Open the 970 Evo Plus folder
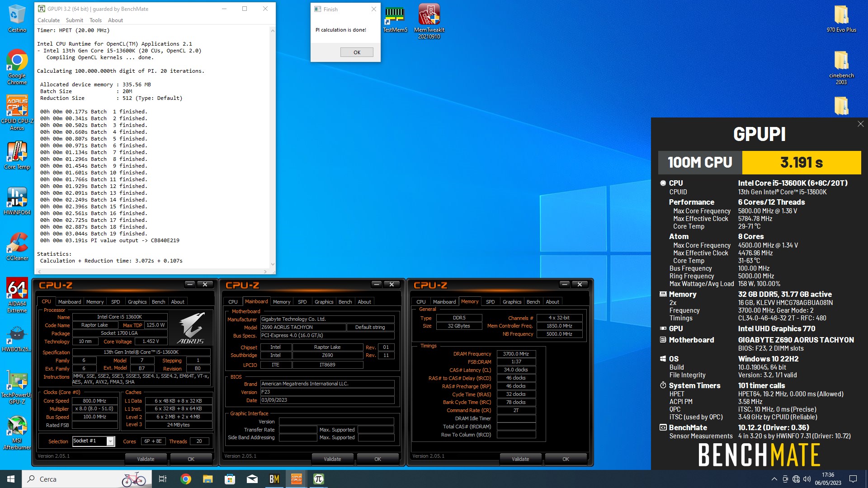 click(841, 19)
